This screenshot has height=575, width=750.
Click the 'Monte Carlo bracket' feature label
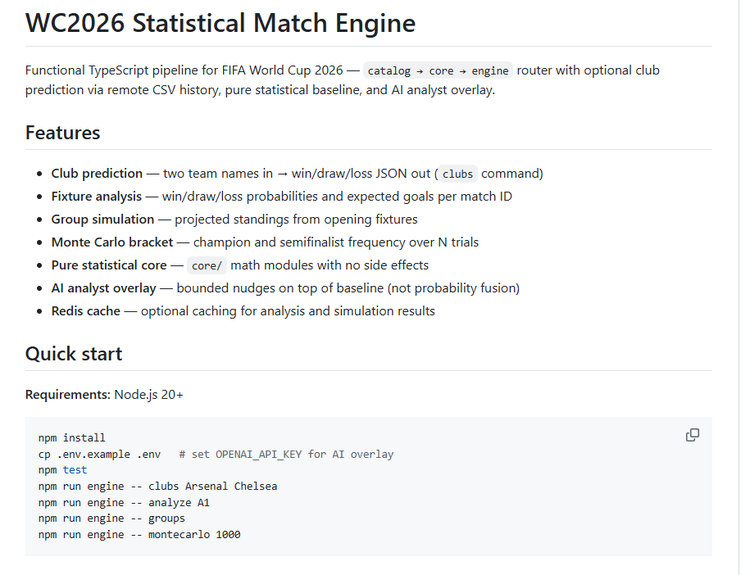click(112, 242)
